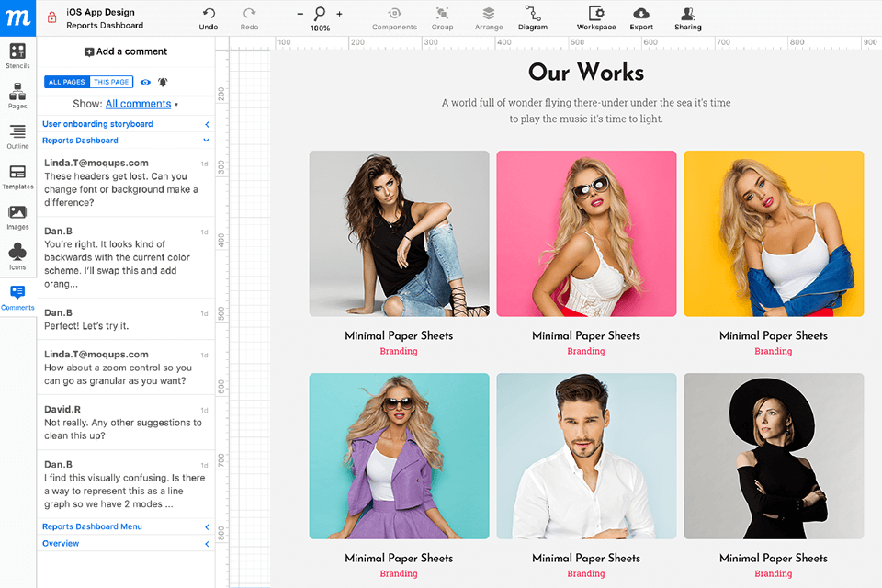Switch to THIS PAGE comments
882x588 pixels.
[x=111, y=82]
